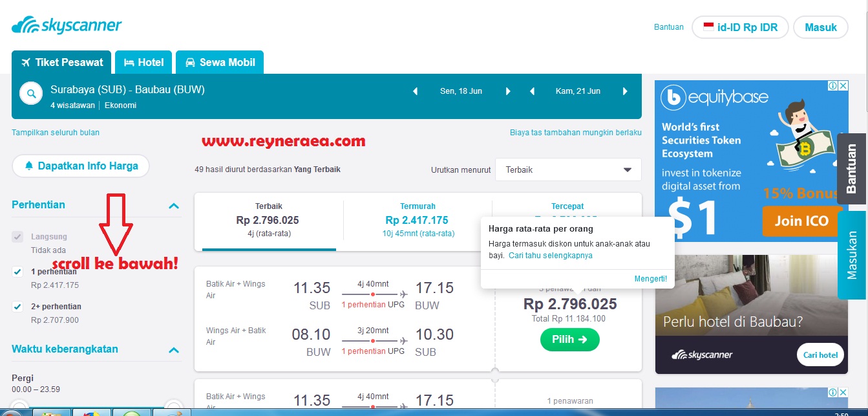This screenshot has height=416, width=868.
Task: Click the route Surabaya (SUB) - Baubau (BUW)
Action: [127, 90]
